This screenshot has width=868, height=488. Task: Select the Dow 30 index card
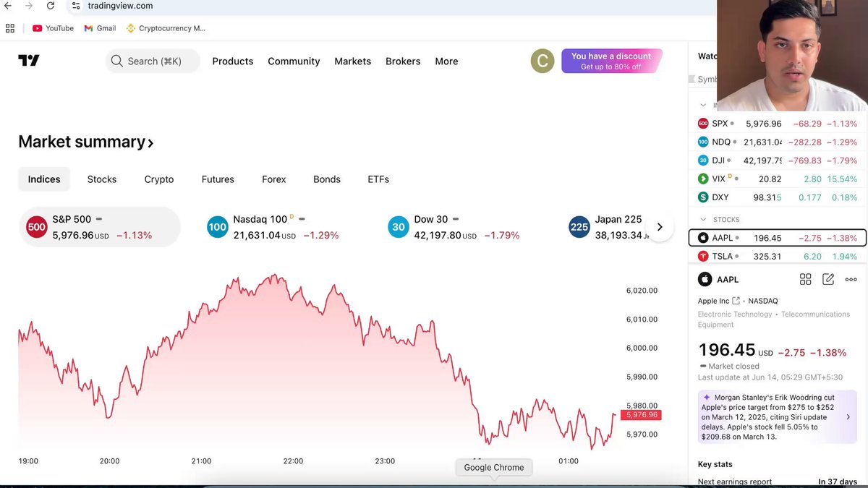(461, 227)
